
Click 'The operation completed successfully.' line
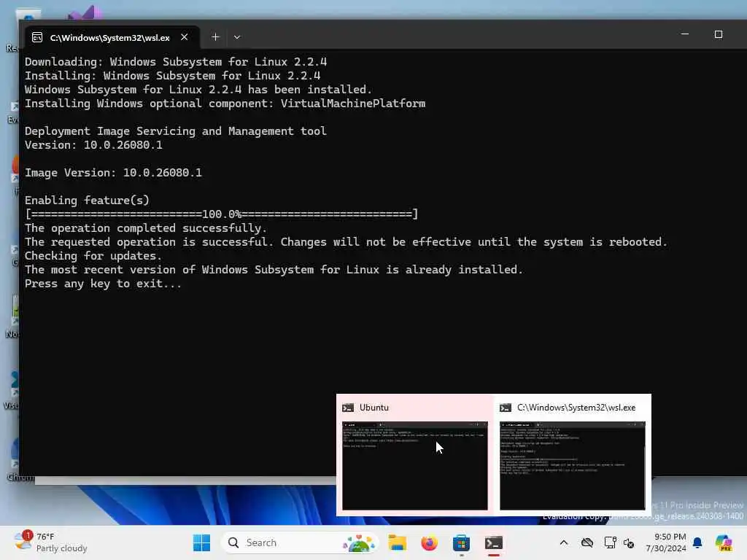pos(146,228)
